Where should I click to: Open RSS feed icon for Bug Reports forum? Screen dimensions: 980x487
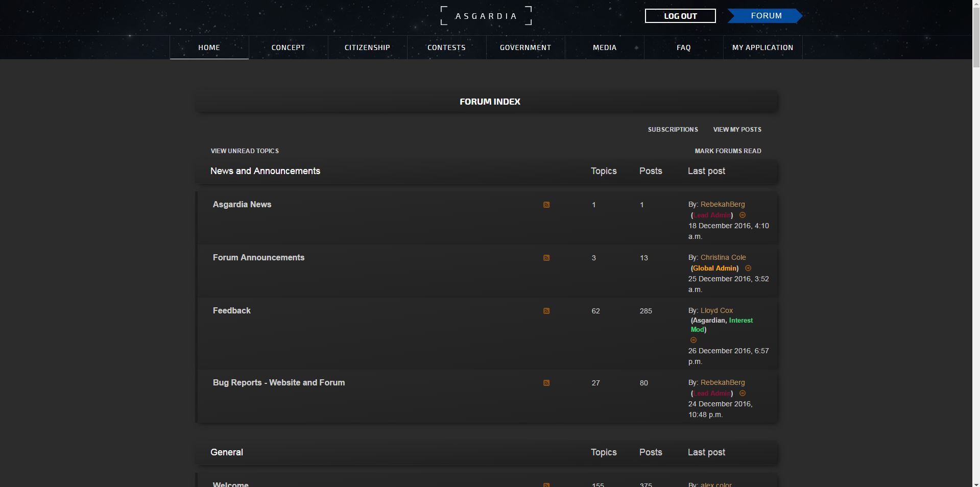coord(546,383)
